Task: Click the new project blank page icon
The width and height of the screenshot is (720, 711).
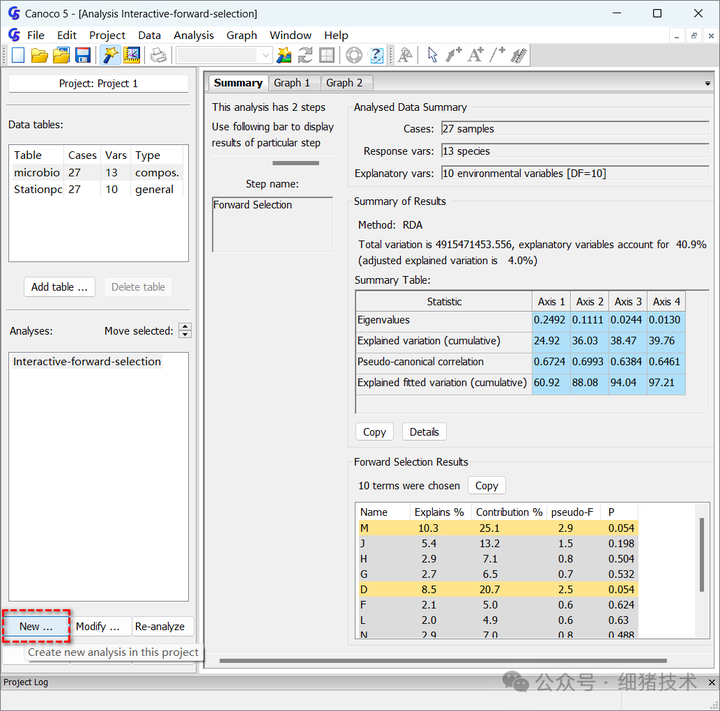Action: click(x=18, y=55)
